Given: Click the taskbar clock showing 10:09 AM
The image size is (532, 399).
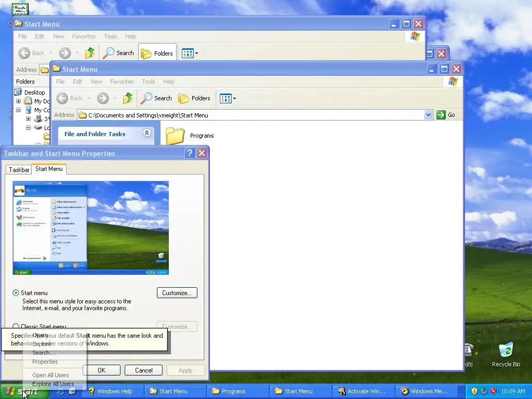Looking at the screenshot, I should click(x=513, y=391).
